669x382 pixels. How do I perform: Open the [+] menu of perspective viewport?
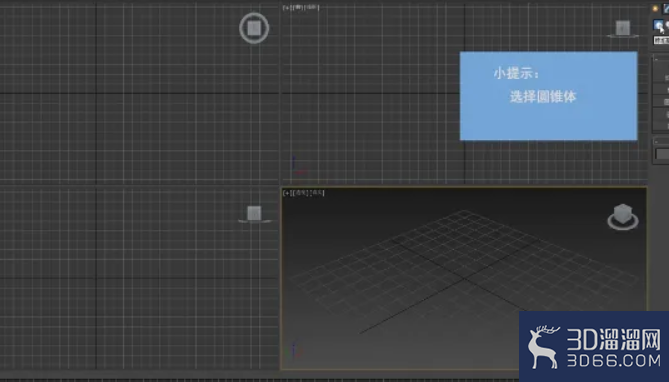(287, 193)
